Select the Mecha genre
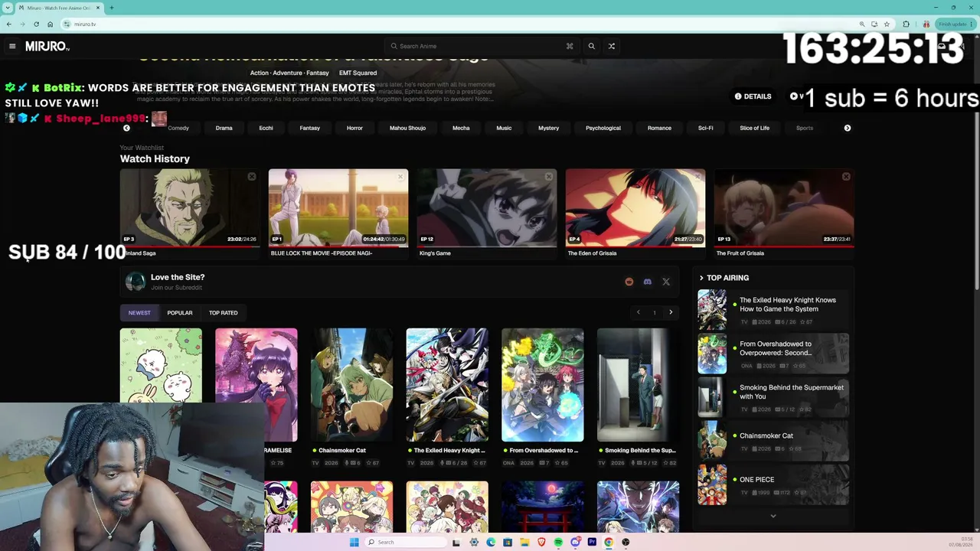The width and height of the screenshot is (980, 551). coord(461,128)
